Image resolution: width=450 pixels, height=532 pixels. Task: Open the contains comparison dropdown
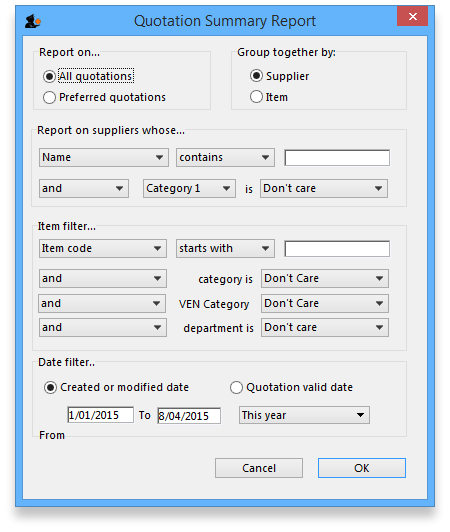coord(225,157)
